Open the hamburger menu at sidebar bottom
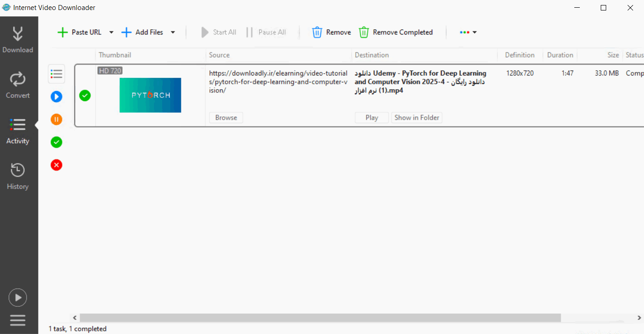Screen dimensions: 644x334 18,320
